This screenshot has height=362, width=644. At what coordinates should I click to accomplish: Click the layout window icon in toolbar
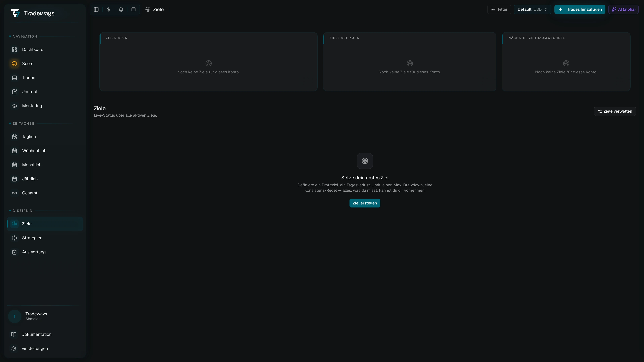point(133,9)
